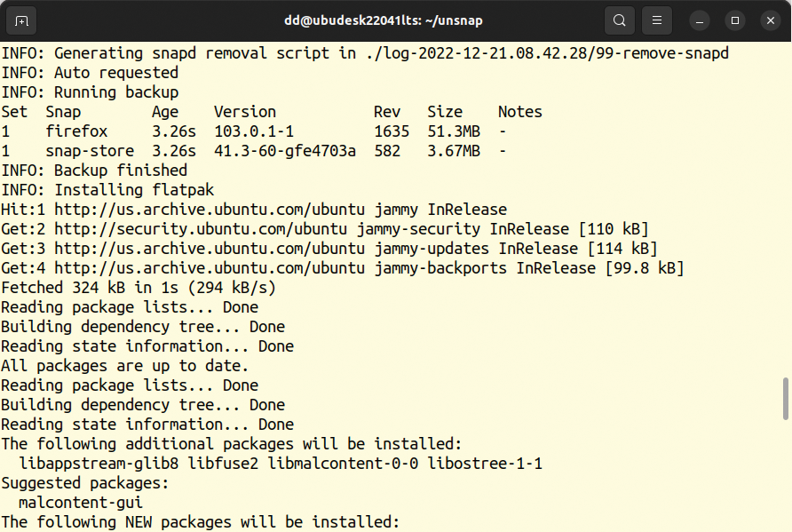This screenshot has height=532, width=792.
Task: Click the jammy-updates archive URL
Action: pos(210,249)
